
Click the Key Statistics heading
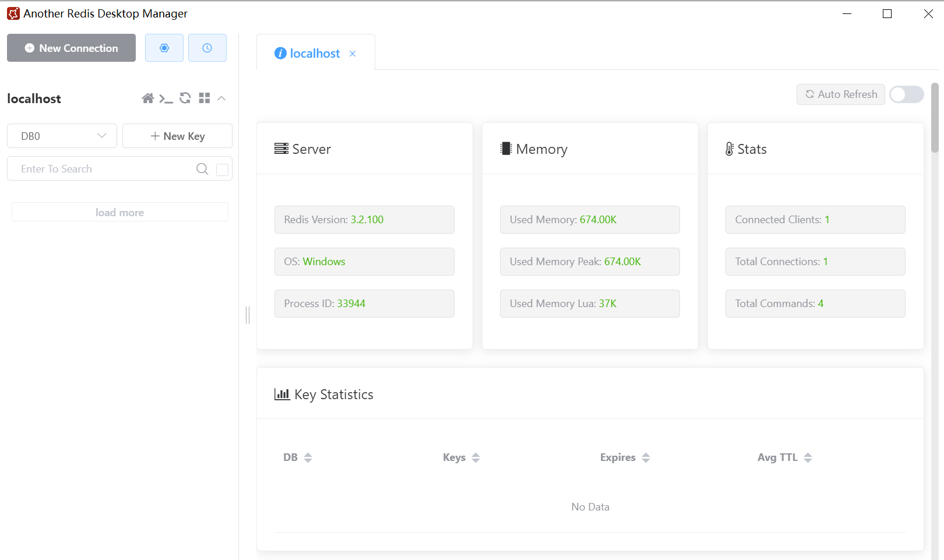(324, 395)
